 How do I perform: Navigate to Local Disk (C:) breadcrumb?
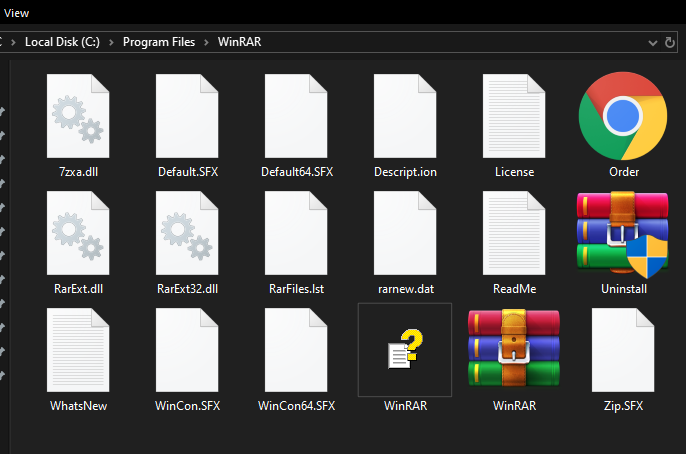pyautogui.click(x=62, y=42)
